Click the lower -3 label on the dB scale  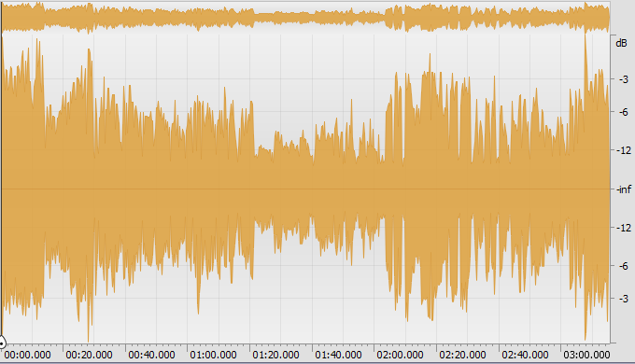[x=624, y=299]
